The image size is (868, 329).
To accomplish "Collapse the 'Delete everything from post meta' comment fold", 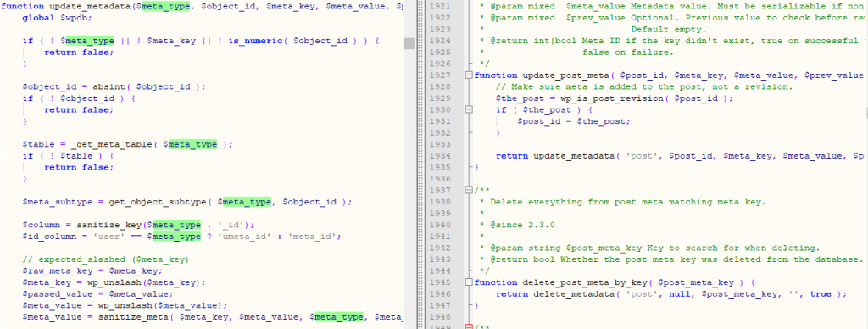I will coord(470,190).
